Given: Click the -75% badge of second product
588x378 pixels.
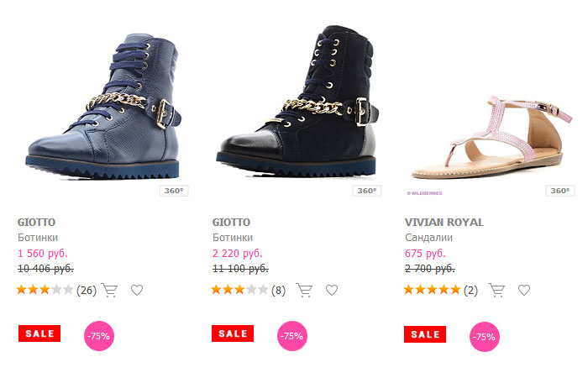Looking at the screenshot, I should point(291,336).
